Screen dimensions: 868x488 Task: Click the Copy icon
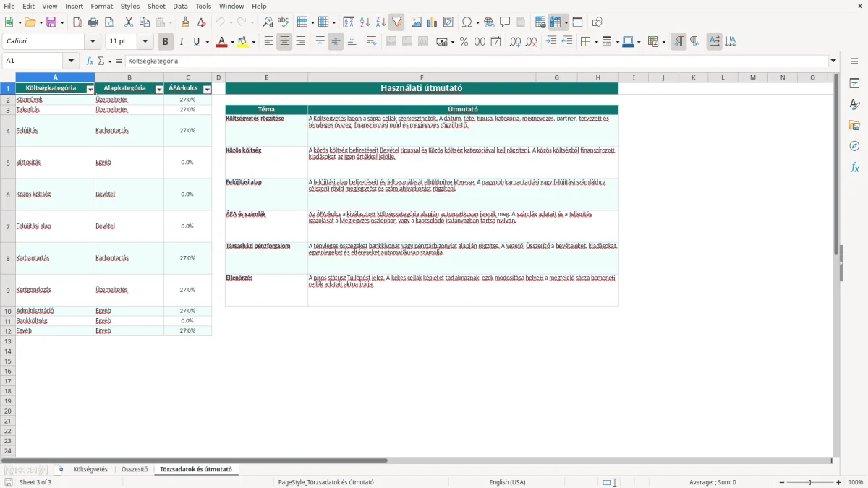click(x=144, y=22)
